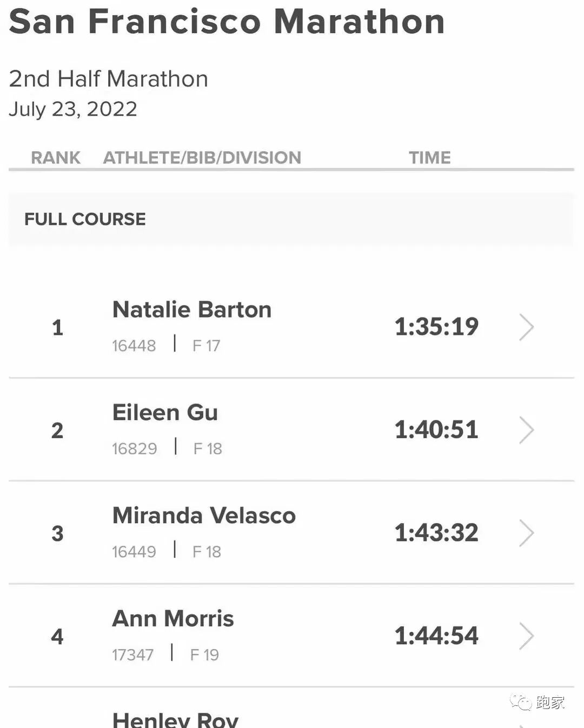Click the TIME column header

(429, 157)
